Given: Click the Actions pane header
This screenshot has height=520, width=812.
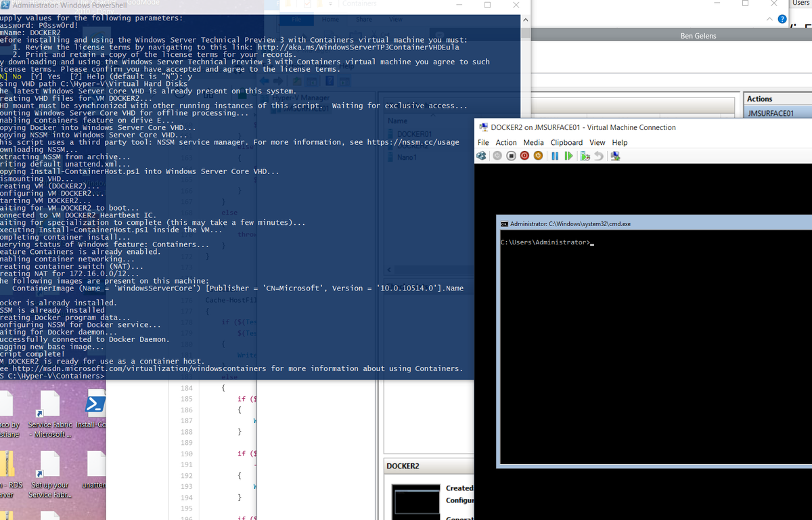Looking at the screenshot, I should pos(777,99).
